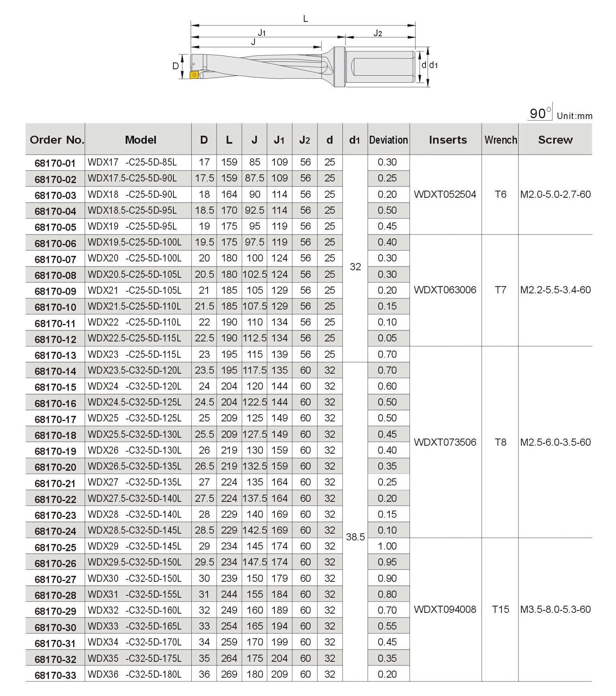Click the L value 269
Viewport: 616px width, 696px height.
coord(229,674)
